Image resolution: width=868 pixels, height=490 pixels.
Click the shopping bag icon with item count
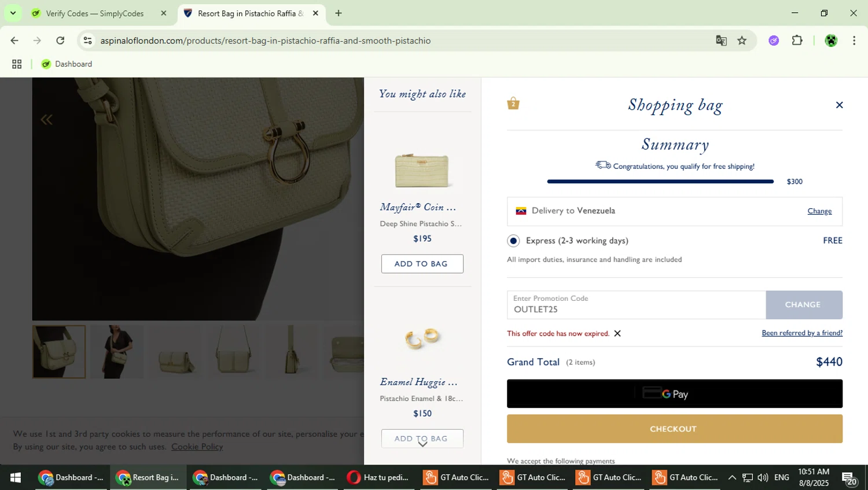(x=513, y=104)
